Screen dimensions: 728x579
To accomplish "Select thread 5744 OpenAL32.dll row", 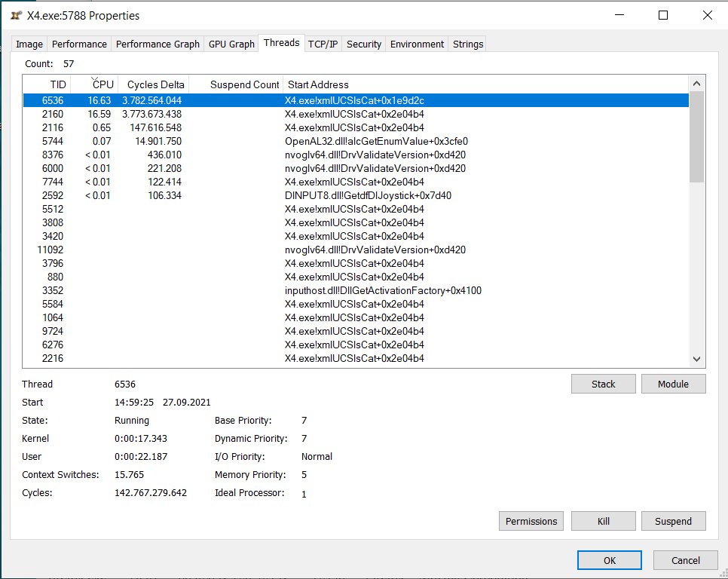I will (x=356, y=141).
